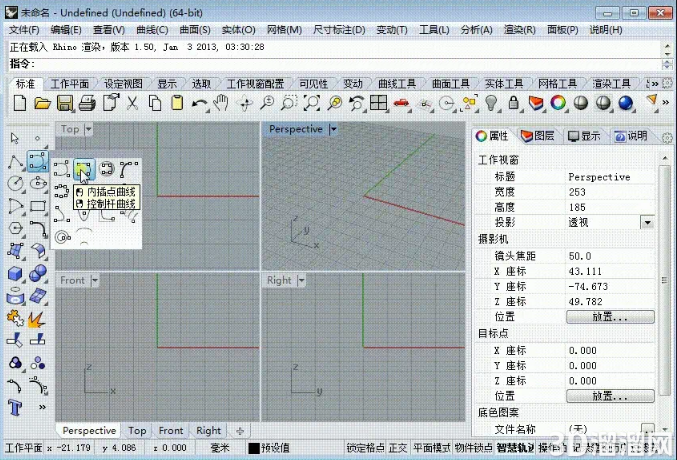Click the camera 位置 放置... button
The width and height of the screenshot is (677, 460).
[x=610, y=317]
